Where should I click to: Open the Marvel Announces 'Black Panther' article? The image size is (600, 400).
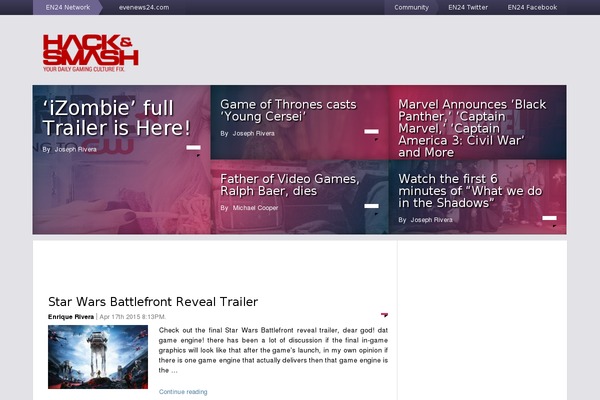coord(472,128)
